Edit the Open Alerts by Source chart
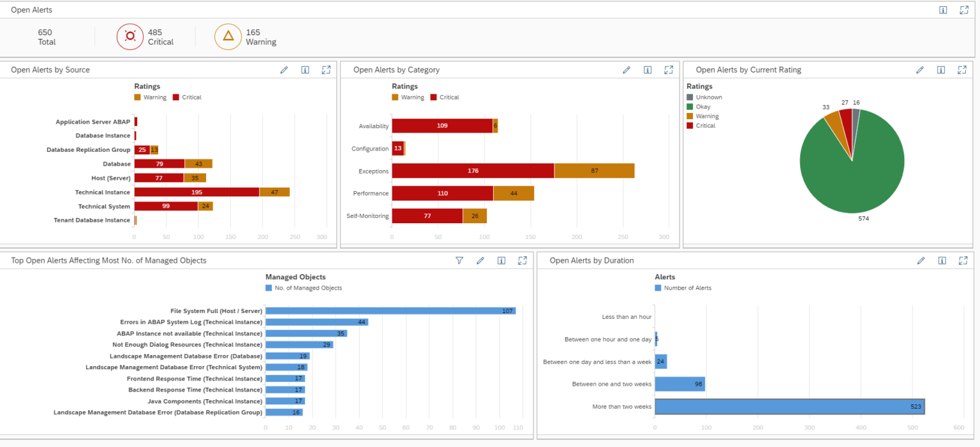Image resolution: width=980 pixels, height=447 pixels. pos(284,70)
